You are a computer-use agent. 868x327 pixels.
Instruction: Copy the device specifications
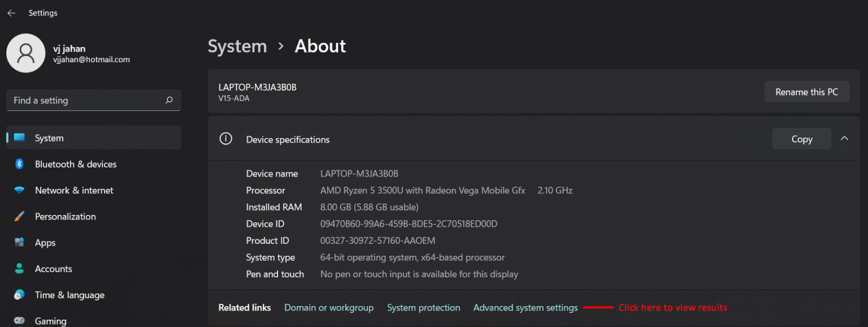[802, 139]
